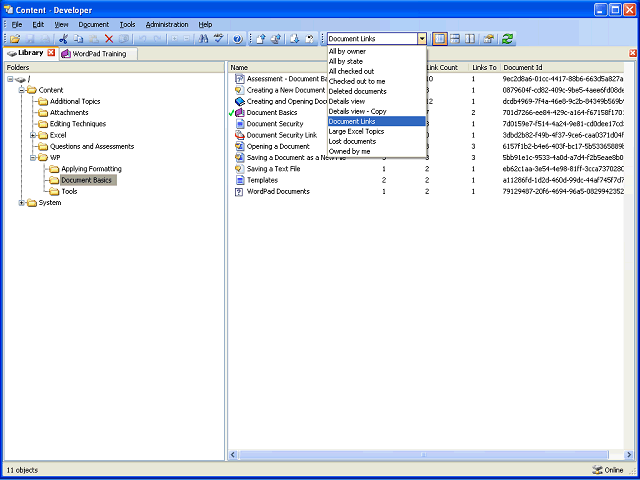Open the view editor icon beside layouts
The height and width of the screenshot is (480, 640).
point(488,39)
